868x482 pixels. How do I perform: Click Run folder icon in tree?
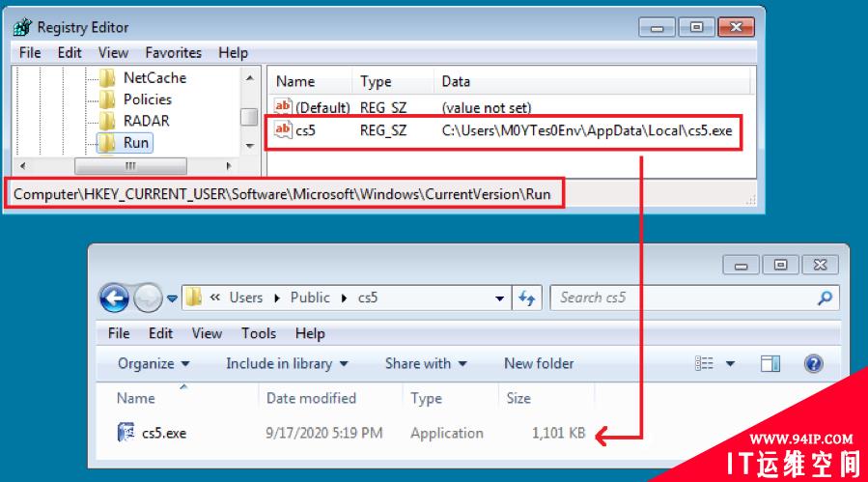point(107,143)
